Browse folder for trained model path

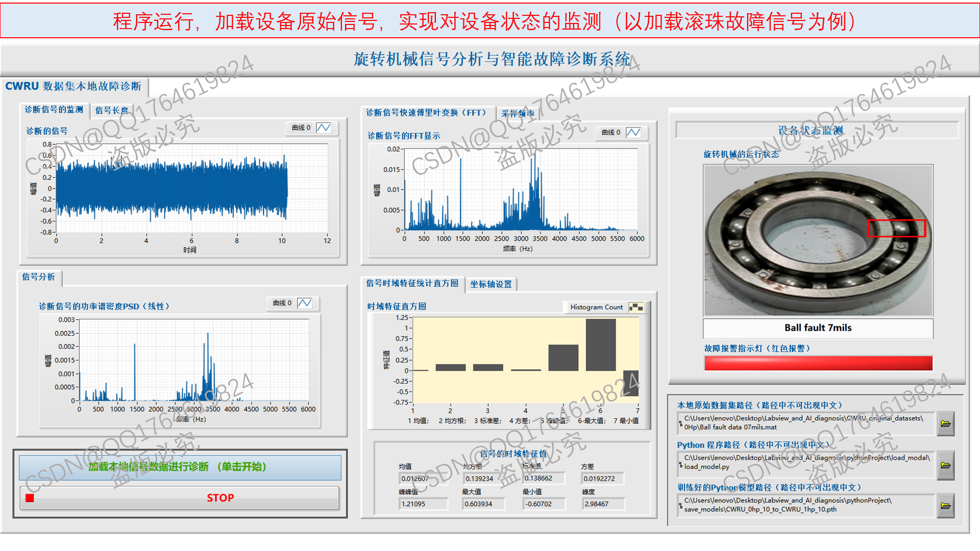point(946,506)
